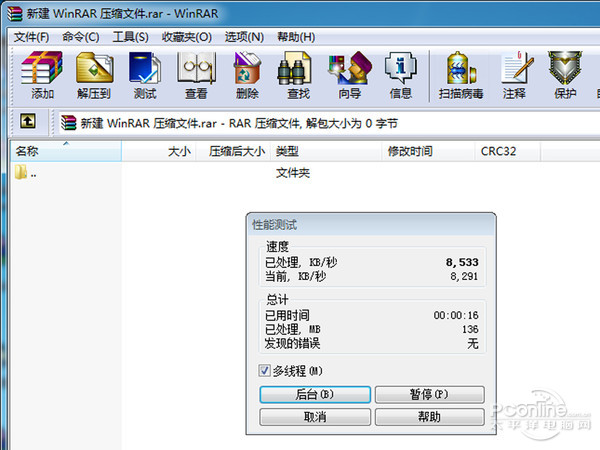Click the 暂停(P) button

click(429, 395)
